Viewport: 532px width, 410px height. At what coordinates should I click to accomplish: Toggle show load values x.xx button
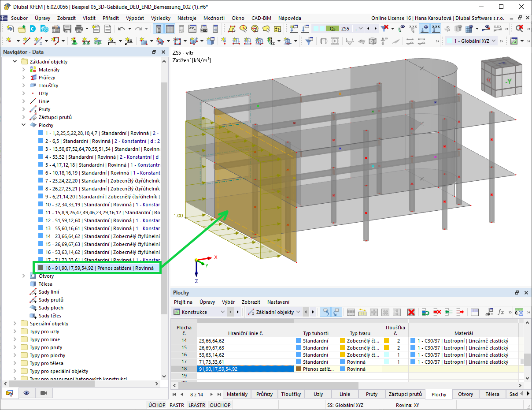pos(436,29)
